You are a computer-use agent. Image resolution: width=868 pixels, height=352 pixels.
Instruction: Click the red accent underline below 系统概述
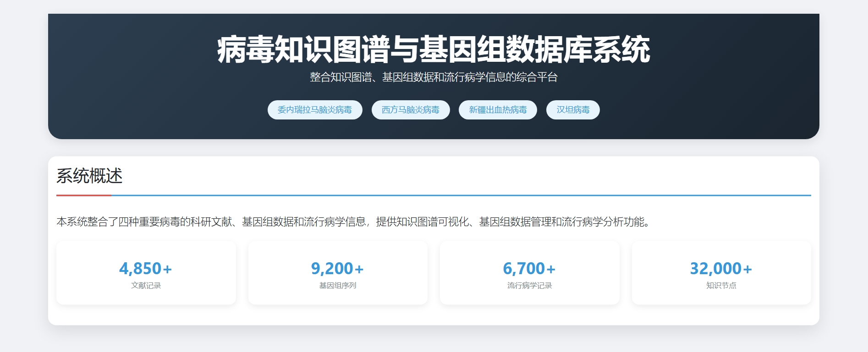coord(84,195)
